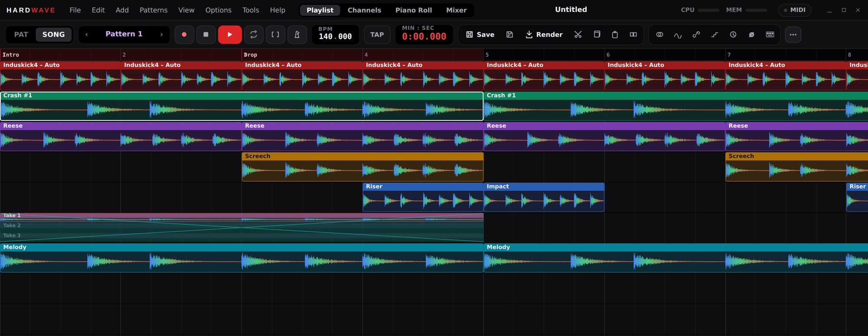Select the Impact clip
868x336 pixels.
point(544,197)
